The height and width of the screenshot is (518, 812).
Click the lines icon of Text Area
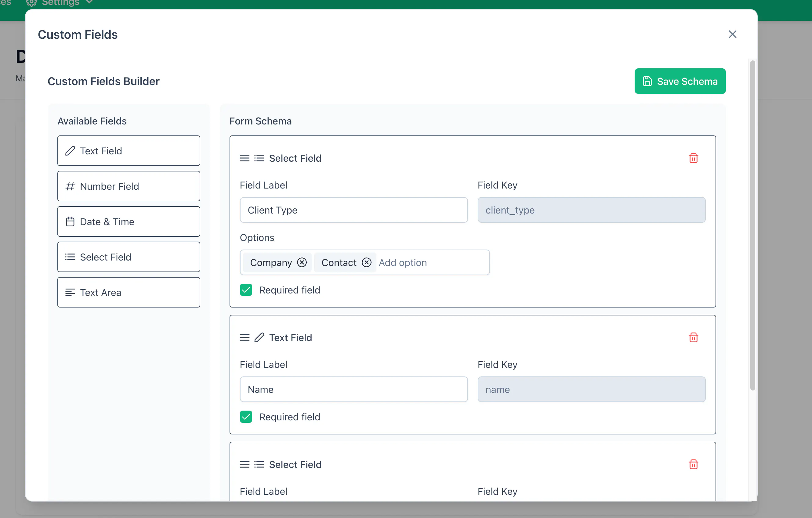tap(70, 292)
